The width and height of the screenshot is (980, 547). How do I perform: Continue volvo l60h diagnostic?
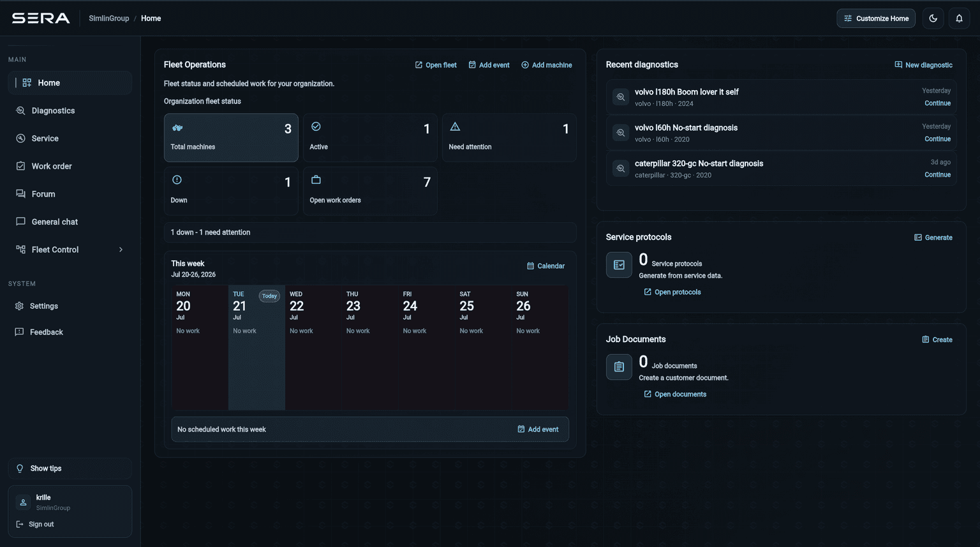pyautogui.click(x=937, y=139)
